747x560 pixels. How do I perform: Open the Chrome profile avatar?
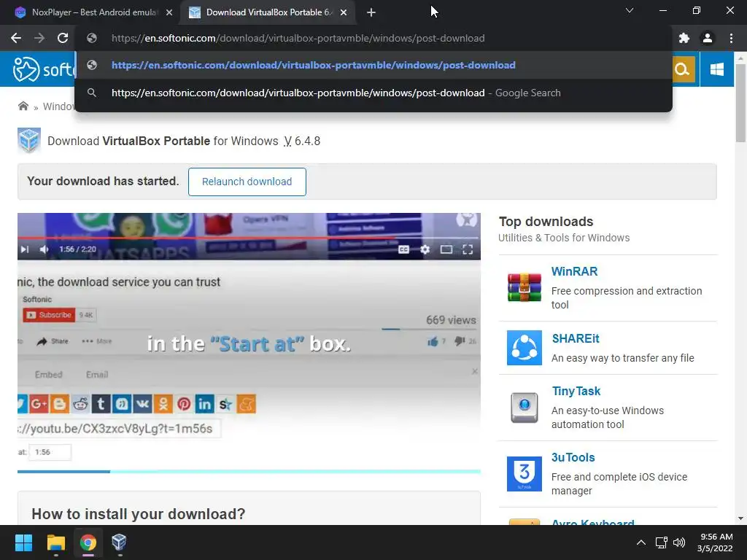(708, 38)
